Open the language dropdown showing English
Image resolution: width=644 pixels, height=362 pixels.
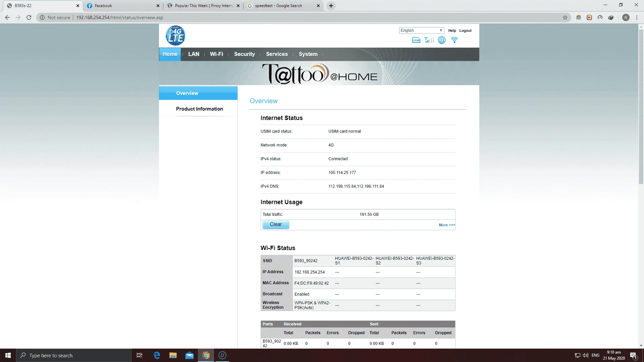(x=422, y=31)
